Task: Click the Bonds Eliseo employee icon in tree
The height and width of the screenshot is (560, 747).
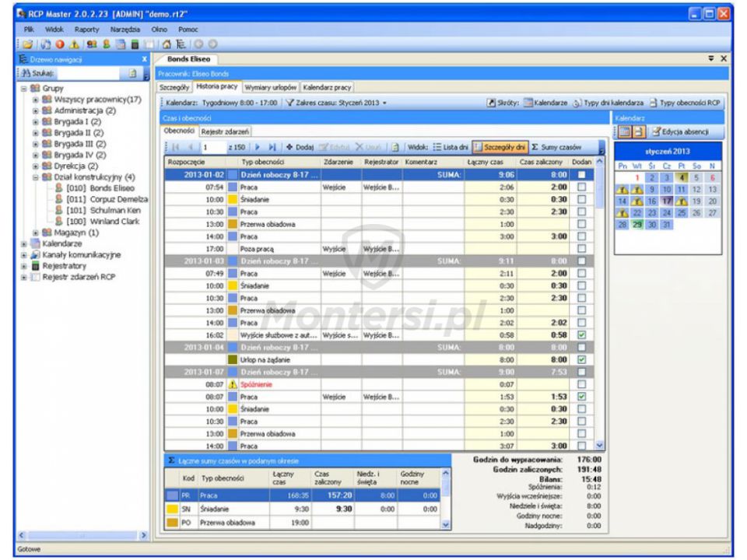Action: pos(59,188)
